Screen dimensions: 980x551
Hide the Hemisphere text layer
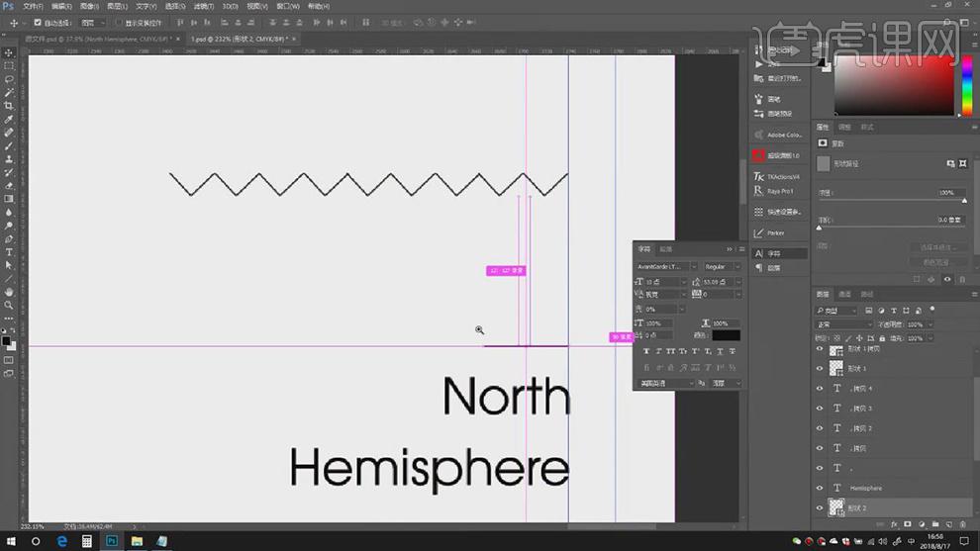tap(820, 488)
